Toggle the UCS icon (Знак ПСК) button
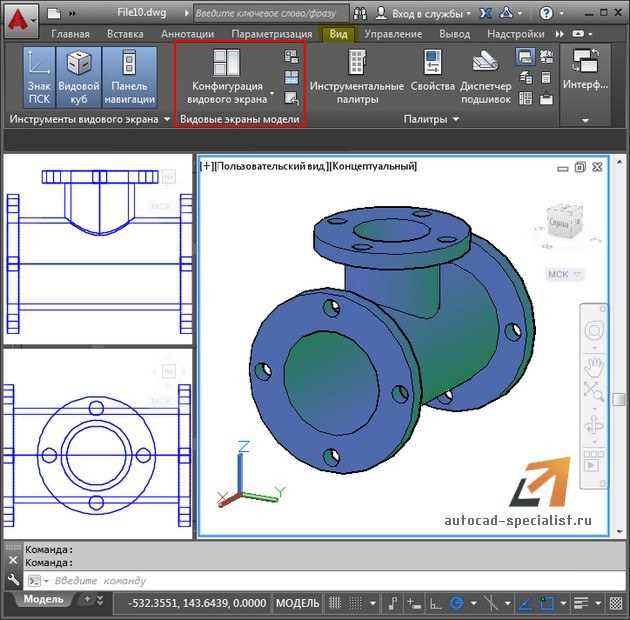The image size is (630, 620). point(39,78)
